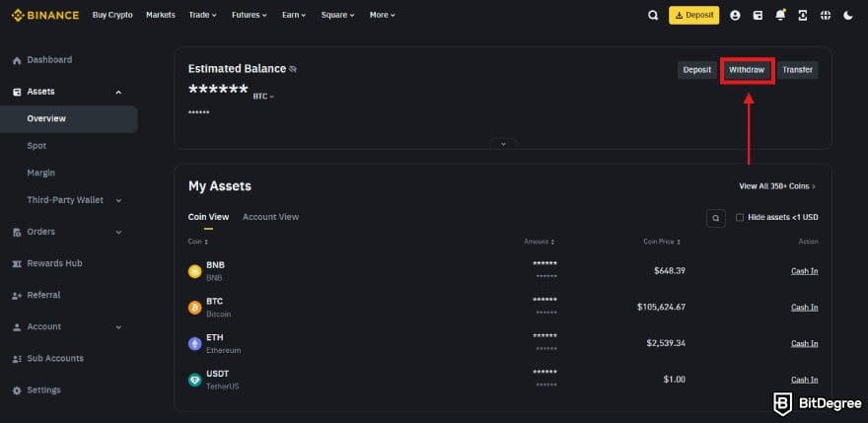Open the wallet icon in top bar

point(758,16)
